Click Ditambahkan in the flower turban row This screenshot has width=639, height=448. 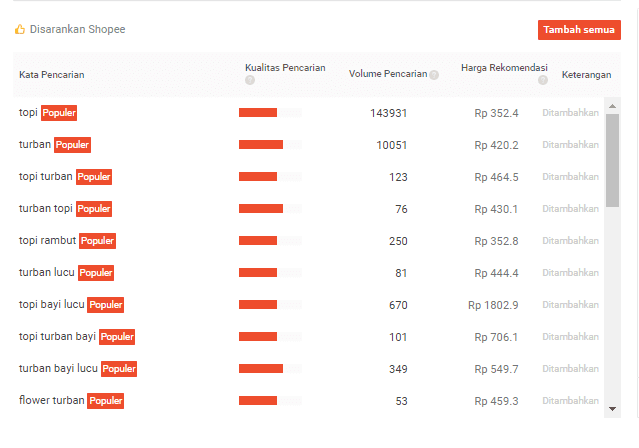click(x=570, y=401)
